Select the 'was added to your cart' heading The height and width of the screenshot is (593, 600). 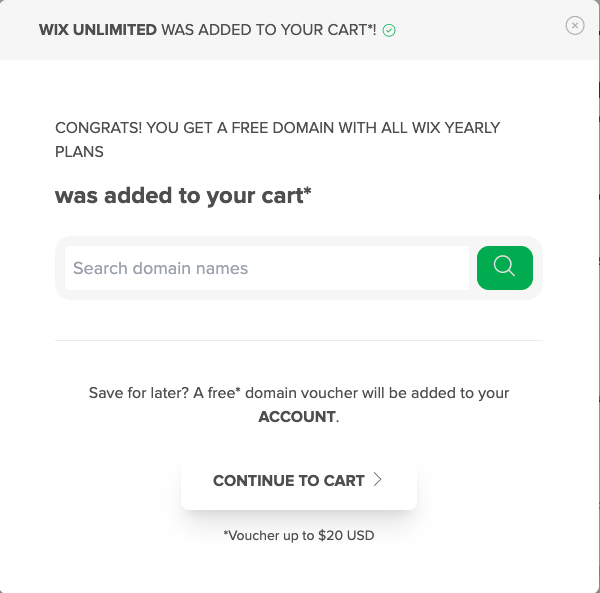(183, 196)
